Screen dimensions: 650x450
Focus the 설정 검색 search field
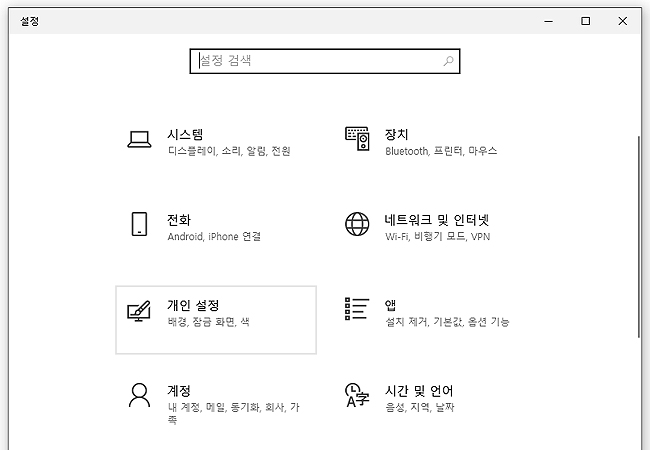point(325,61)
